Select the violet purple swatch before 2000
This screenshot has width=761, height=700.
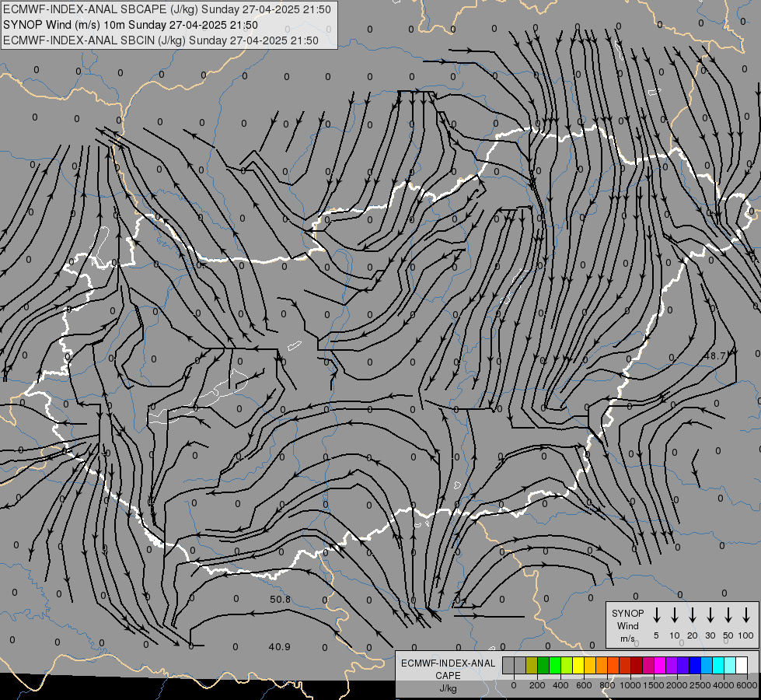pyautogui.click(x=672, y=665)
